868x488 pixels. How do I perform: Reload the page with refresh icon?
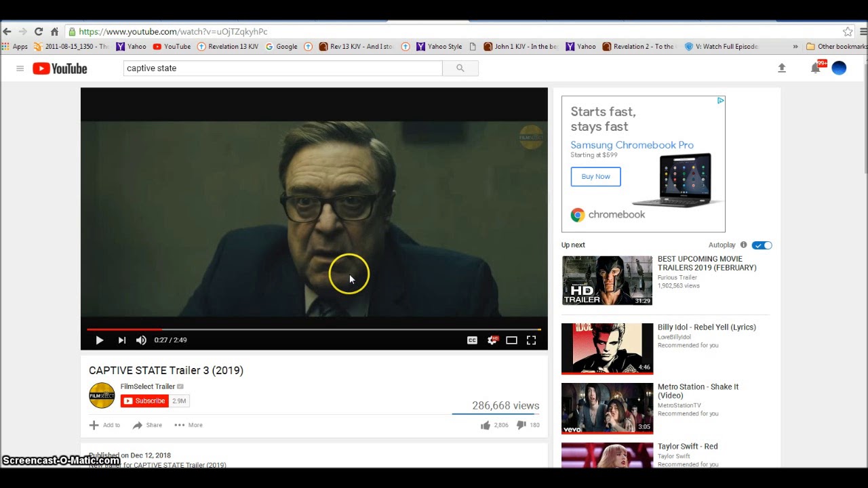click(x=39, y=32)
